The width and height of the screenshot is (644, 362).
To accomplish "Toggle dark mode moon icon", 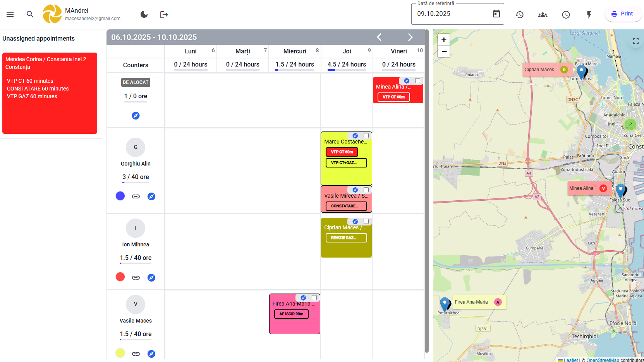I will pyautogui.click(x=144, y=14).
